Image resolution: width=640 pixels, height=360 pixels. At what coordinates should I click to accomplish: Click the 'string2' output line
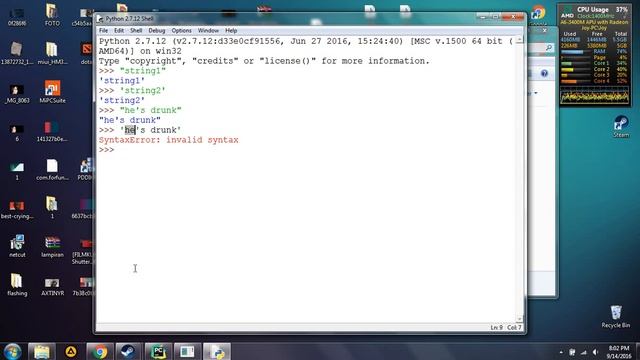(x=122, y=100)
